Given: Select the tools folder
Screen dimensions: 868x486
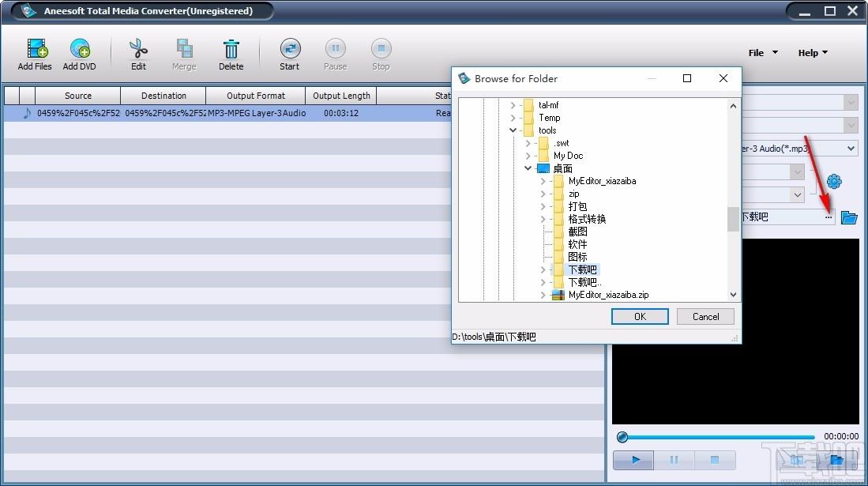Looking at the screenshot, I should click(547, 130).
